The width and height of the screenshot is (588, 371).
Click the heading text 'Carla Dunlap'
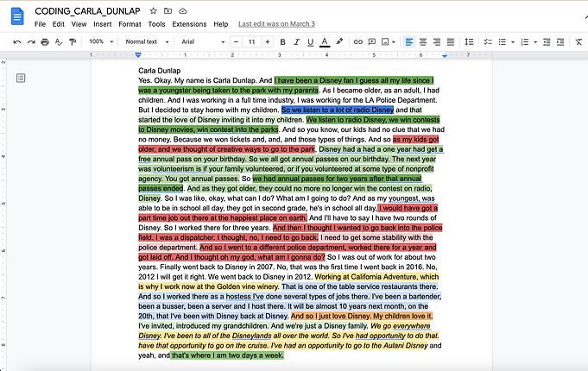click(x=160, y=71)
